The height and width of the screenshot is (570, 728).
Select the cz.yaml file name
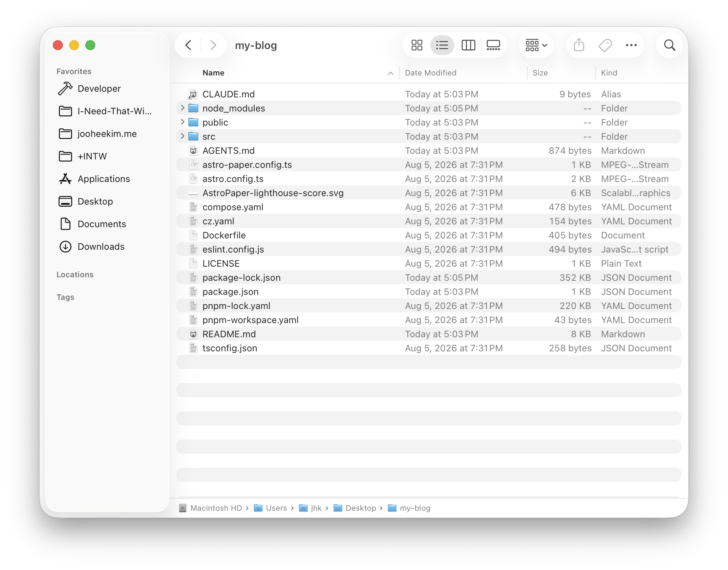pos(218,221)
